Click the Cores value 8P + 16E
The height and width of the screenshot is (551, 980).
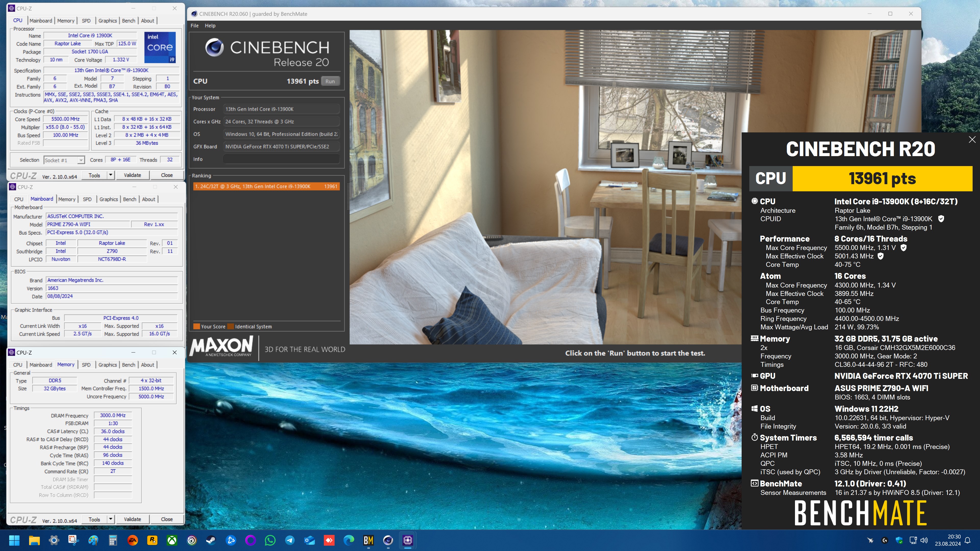(x=120, y=160)
